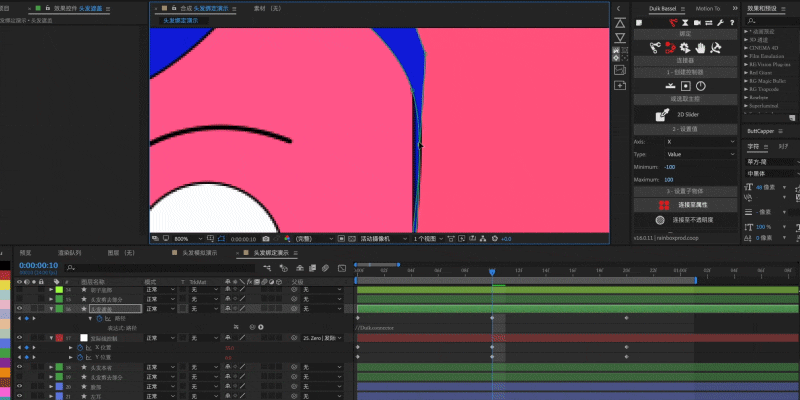This screenshot has width=800, height=400.
Task: Click the 连接至属性 button
Action: [x=685, y=205]
